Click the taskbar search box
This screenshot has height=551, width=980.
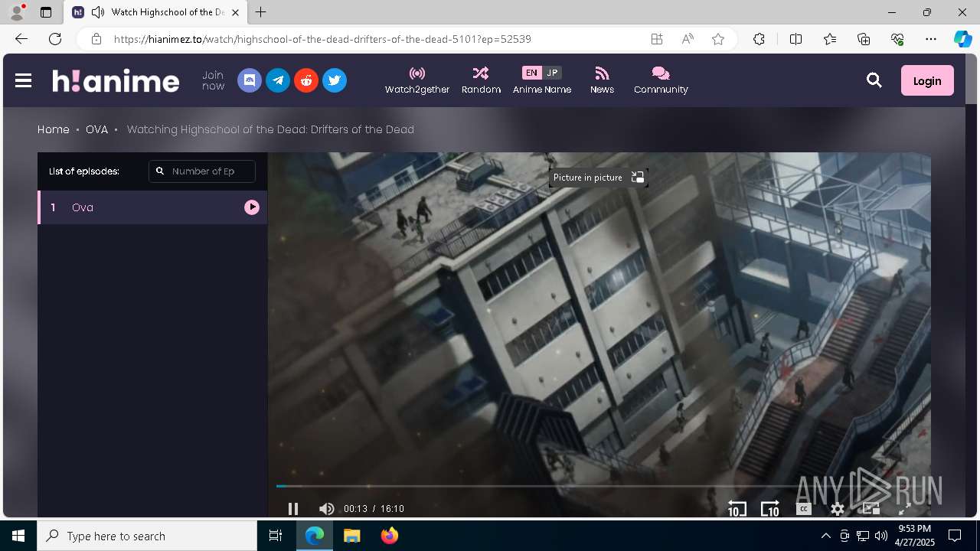pyautogui.click(x=147, y=536)
